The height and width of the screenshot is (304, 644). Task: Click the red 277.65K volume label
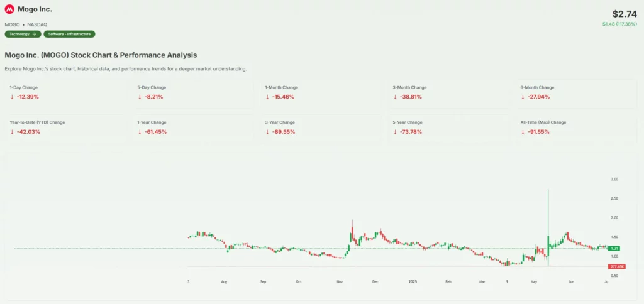tap(616, 266)
